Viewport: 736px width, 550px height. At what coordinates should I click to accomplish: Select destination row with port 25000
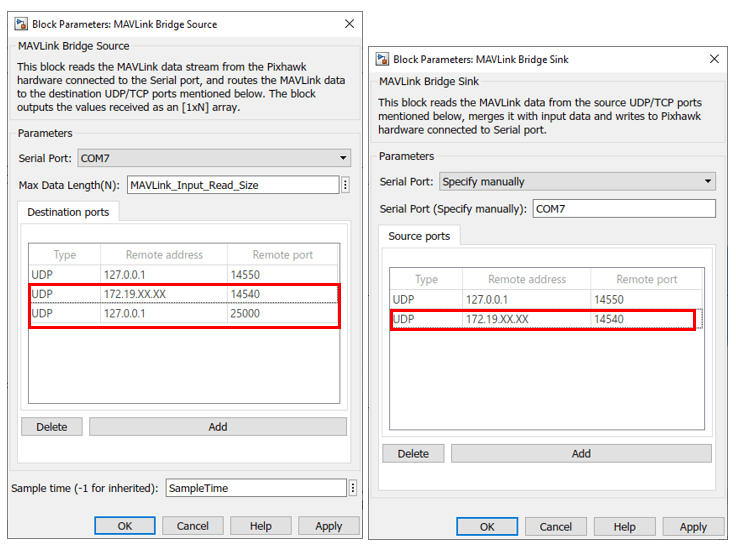[184, 313]
